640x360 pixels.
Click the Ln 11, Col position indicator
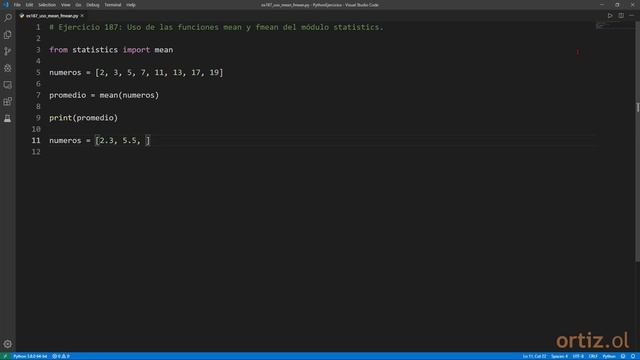pos(534,356)
